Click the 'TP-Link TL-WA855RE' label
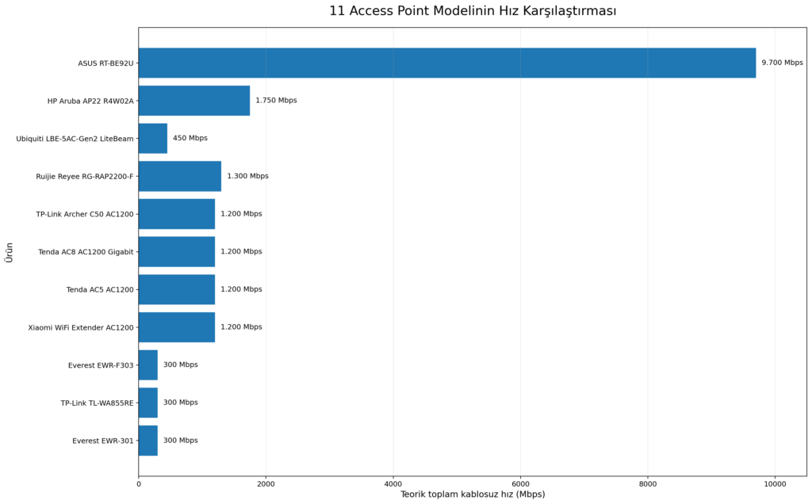This screenshot has width=812, height=504. pos(97,403)
